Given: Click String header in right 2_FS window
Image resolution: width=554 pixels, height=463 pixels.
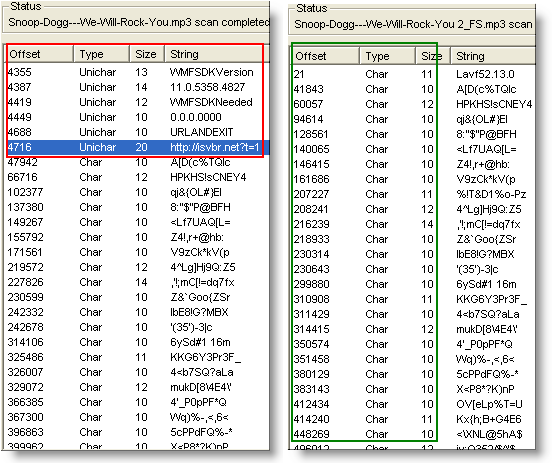Looking at the screenshot, I should (493, 56).
